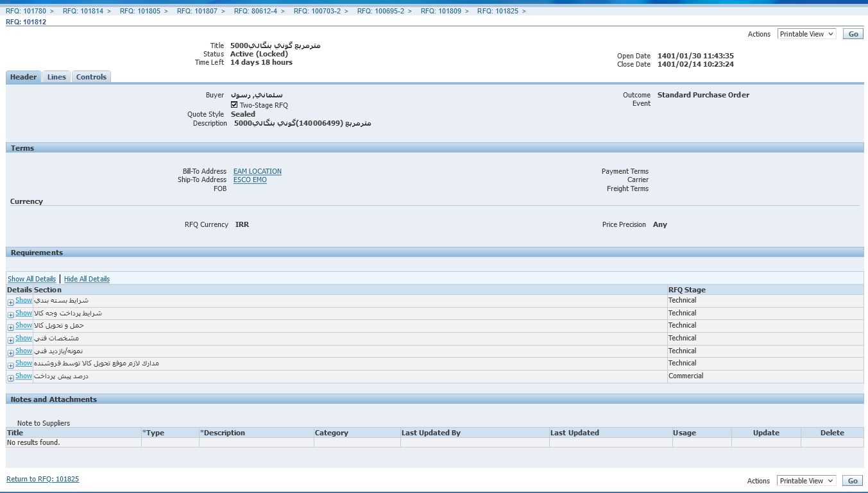Go to RFQ: 101780 in breadcrumb trail

coord(26,11)
